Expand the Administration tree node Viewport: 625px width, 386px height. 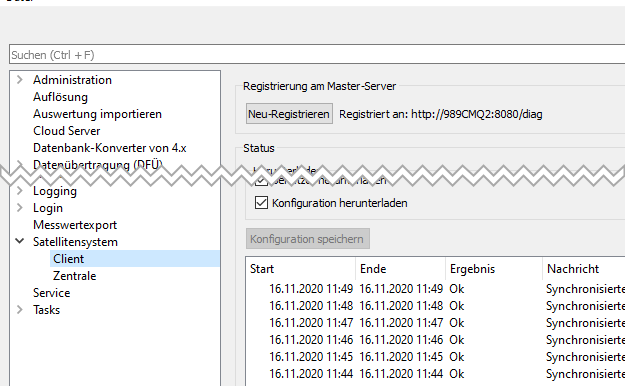tap(20, 80)
